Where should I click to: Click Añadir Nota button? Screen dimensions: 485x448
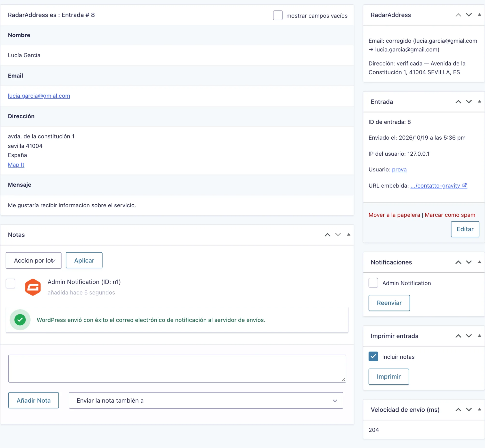[x=33, y=400]
